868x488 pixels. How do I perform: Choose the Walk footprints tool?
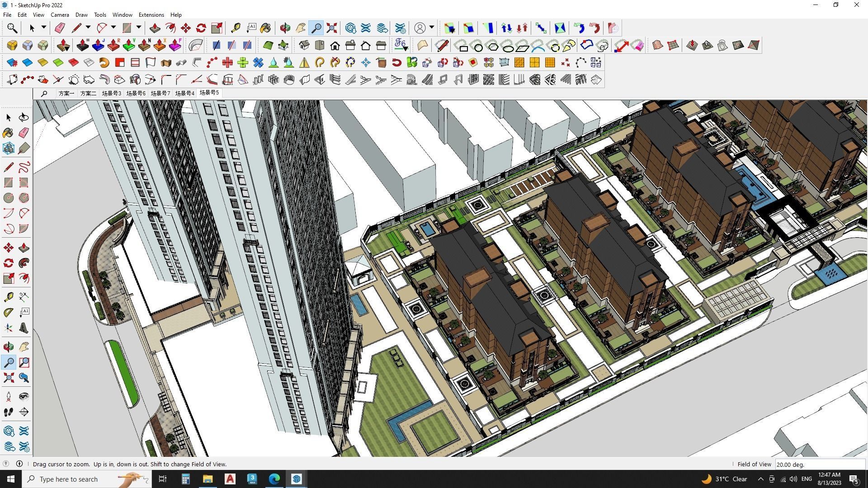click(x=9, y=412)
